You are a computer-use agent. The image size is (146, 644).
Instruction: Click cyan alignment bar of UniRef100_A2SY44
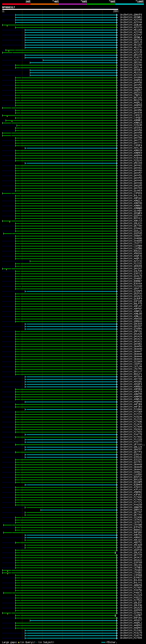click(x=66, y=22)
